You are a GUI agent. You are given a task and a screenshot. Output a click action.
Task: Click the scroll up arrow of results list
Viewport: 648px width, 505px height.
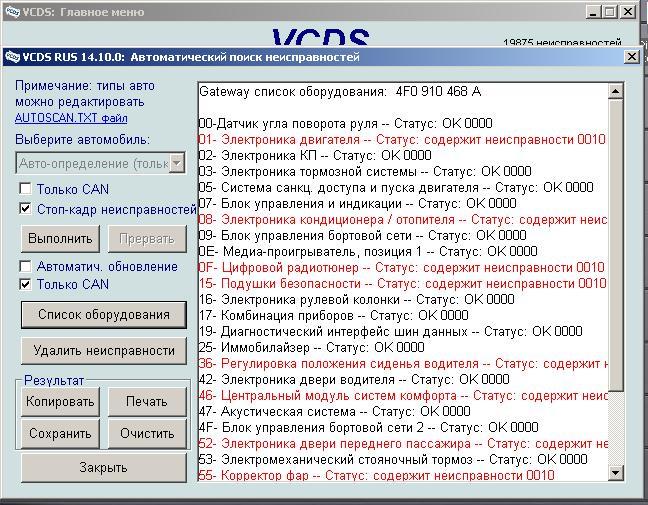(x=616, y=90)
